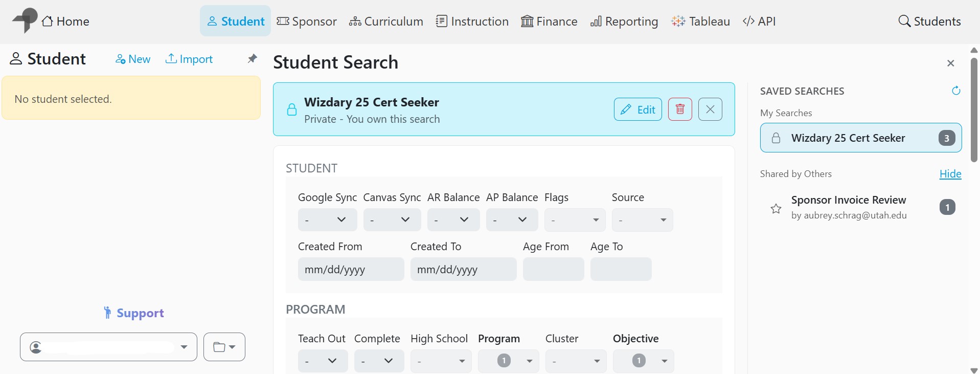Open the Curriculum menu
The image size is (980, 374).
[x=386, y=21]
